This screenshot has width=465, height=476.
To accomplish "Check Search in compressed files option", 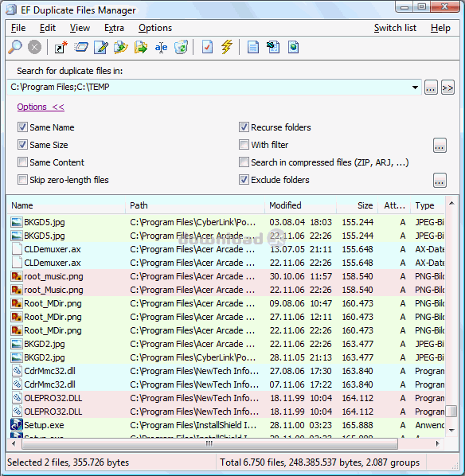I will point(244,162).
